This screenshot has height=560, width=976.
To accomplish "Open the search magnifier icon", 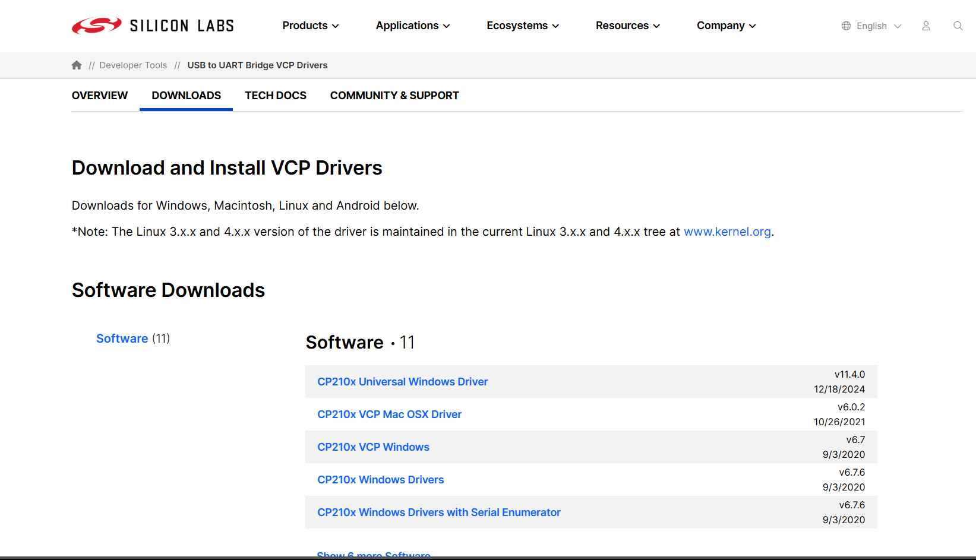I will click(958, 26).
